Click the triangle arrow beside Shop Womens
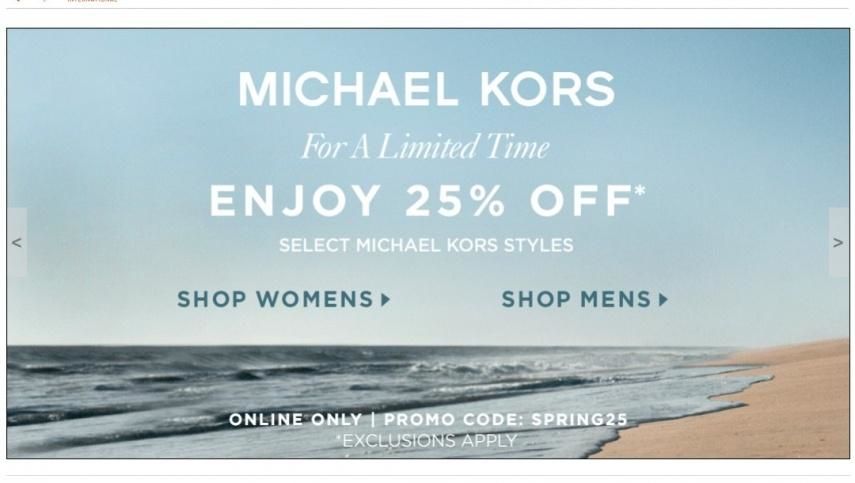The image size is (855, 483). pyautogui.click(x=386, y=299)
